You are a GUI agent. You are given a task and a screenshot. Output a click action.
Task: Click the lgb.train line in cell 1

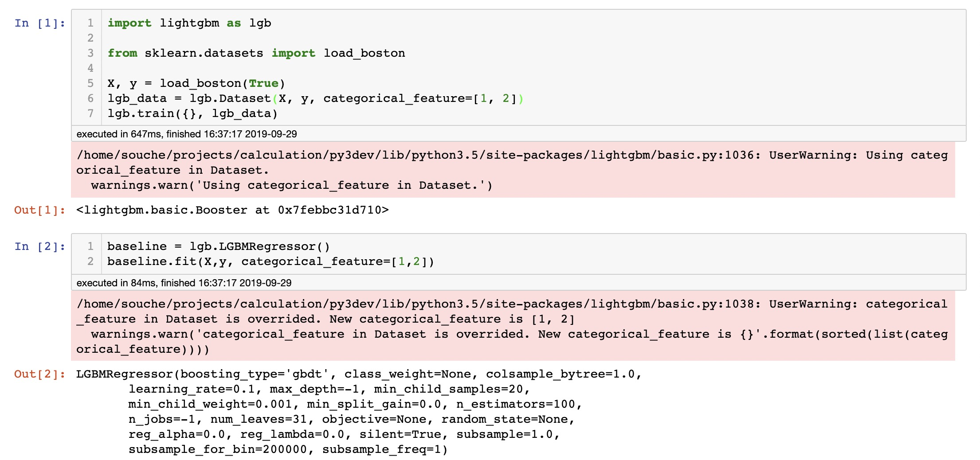[191, 113]
